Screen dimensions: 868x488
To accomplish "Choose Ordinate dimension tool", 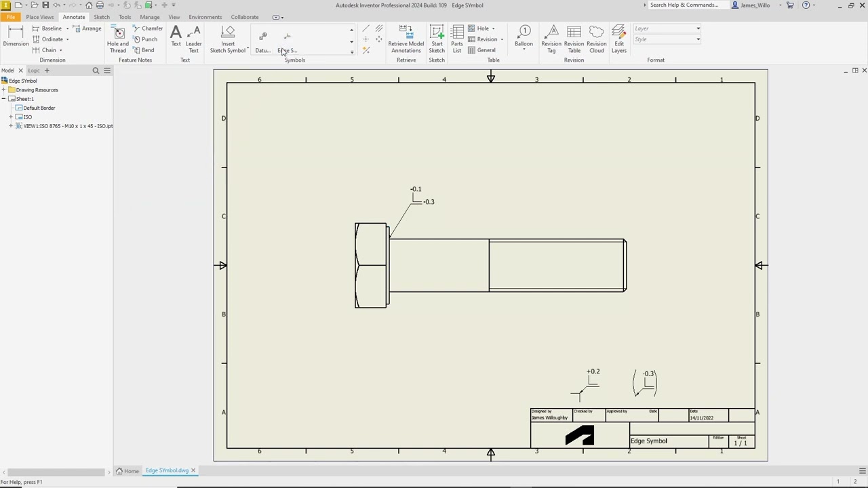I will pyautogui.click(x=47, y=39).
